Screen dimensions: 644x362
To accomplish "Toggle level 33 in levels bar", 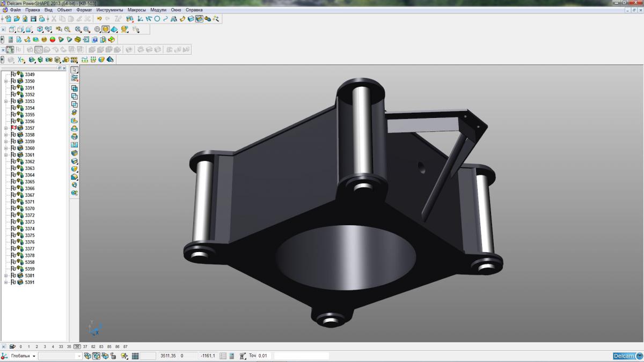I will coord(61,347).
